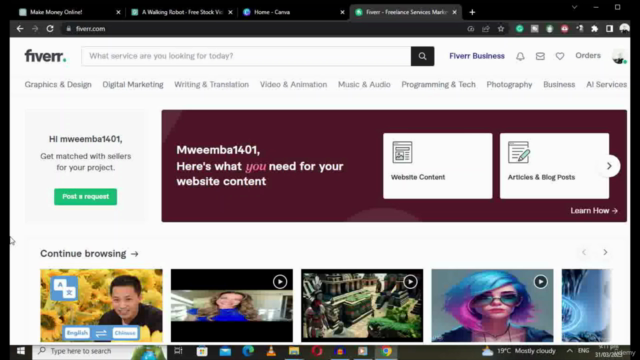Click the search magnifier button
The height and width of the screenshot is (360, 640).
tap(422, 56)
